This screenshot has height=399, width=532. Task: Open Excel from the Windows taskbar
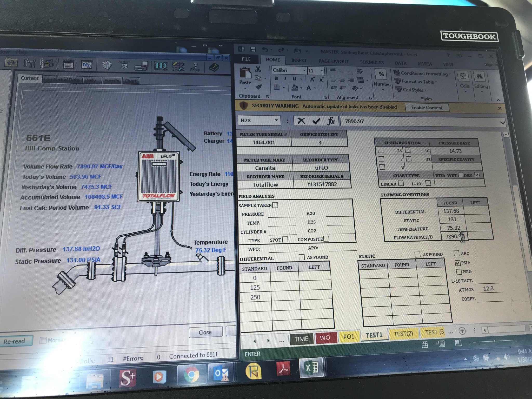point(311,368)
